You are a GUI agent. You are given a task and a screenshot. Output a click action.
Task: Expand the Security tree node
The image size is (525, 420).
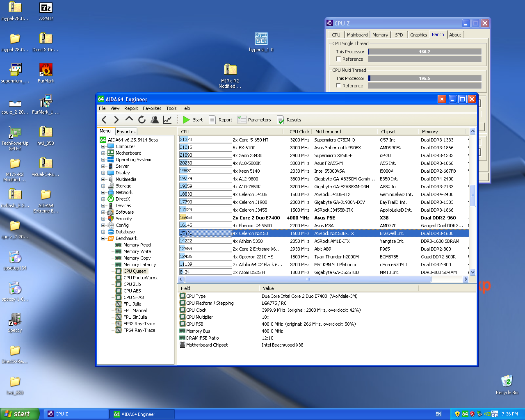(103, 219)
